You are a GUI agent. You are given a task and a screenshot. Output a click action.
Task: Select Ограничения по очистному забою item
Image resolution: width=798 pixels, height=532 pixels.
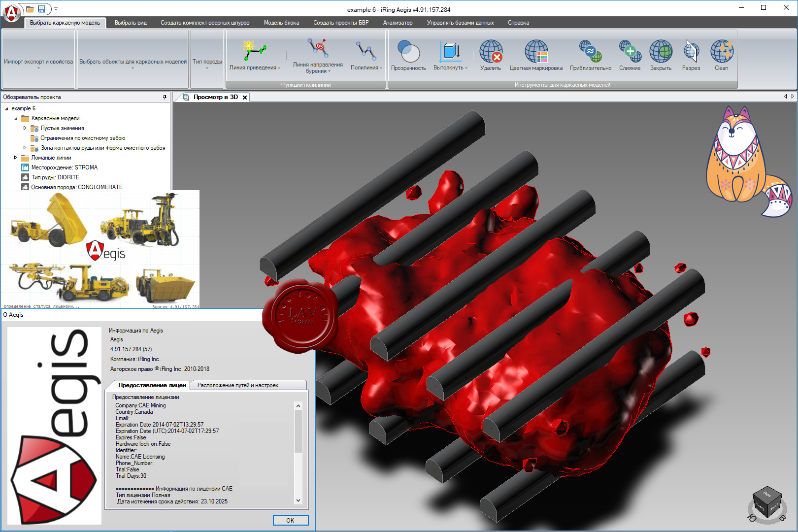pos(83,138)
